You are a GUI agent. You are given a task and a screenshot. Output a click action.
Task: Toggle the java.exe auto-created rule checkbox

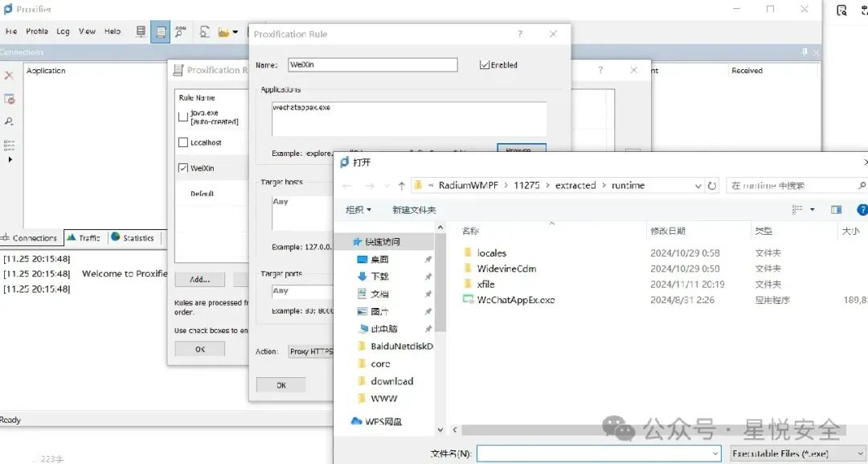[x=183, y=117]
